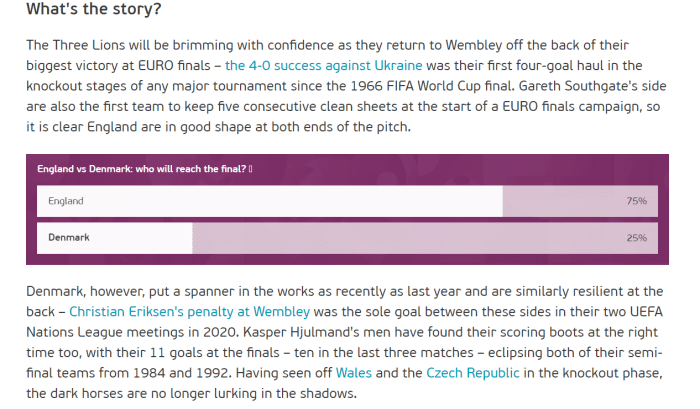Viewport: 700px width, 409px height.
Task: Click the small icon after the poll question
Action: 251,168
